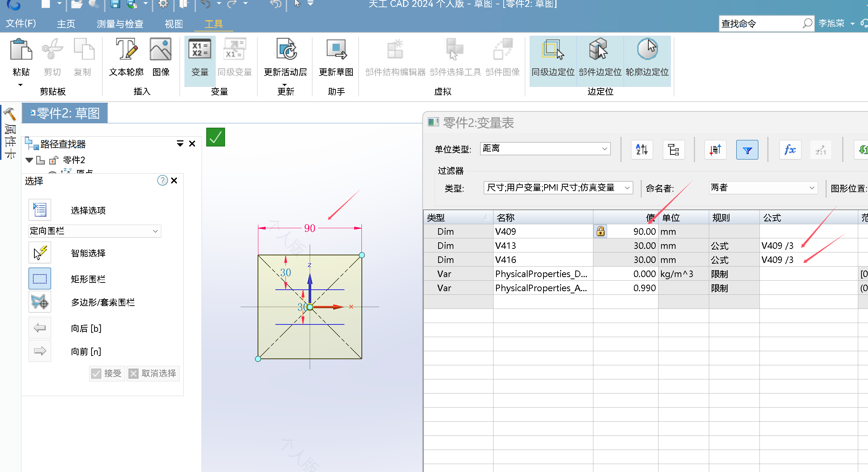The height and width of the screenshot is (472, 868).
Task: Click the Deselect (取消选择) button
Action: 153,373
